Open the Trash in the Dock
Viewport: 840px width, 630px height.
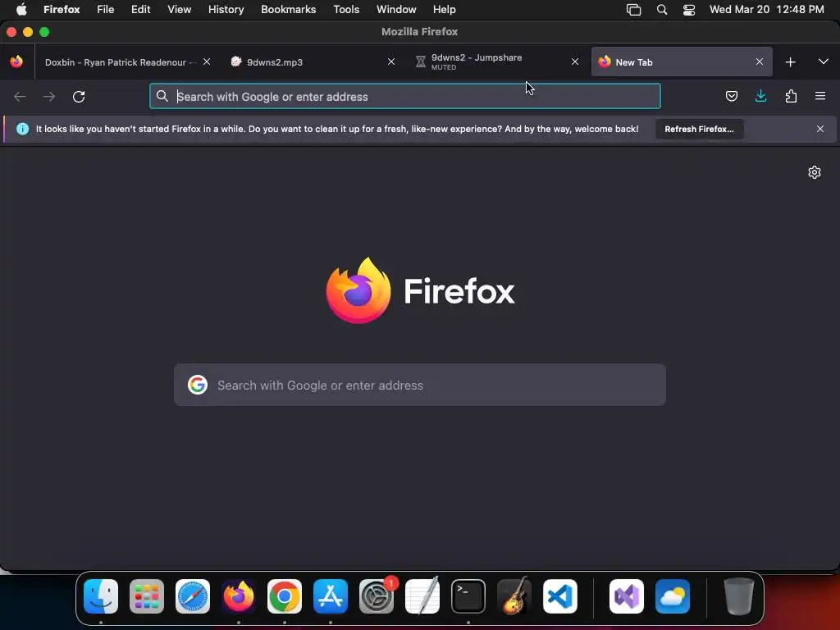point(738,596)
